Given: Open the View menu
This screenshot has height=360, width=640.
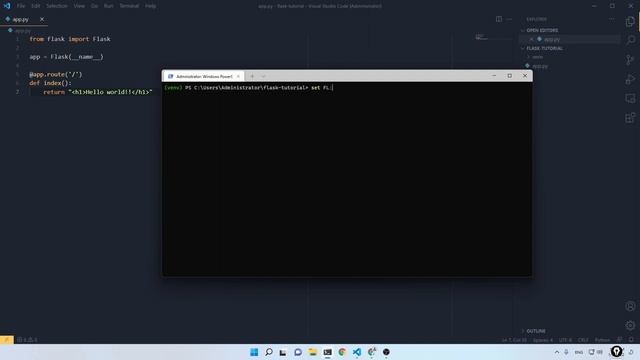Looking at the screenshot, I should (x=79, y=6).
